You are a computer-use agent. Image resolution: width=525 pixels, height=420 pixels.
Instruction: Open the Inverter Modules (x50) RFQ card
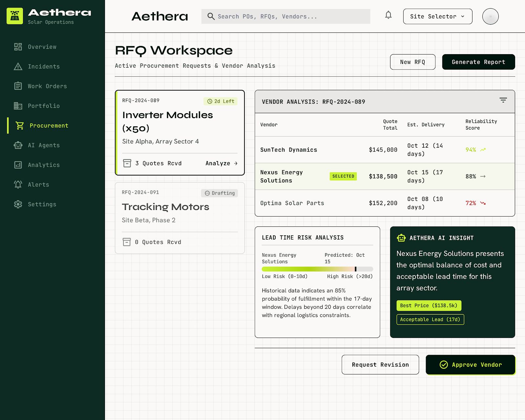pyautogui.click(x=180, y=133)
